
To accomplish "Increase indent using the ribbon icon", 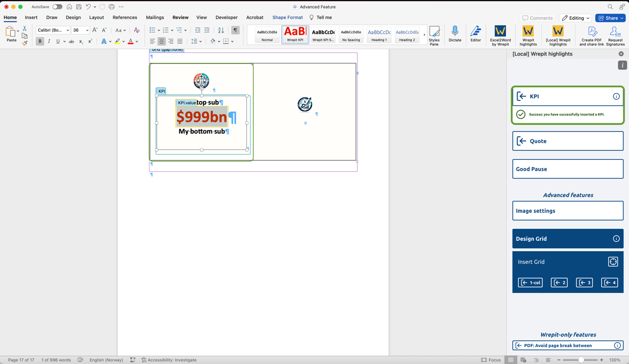I will [207, 30].
